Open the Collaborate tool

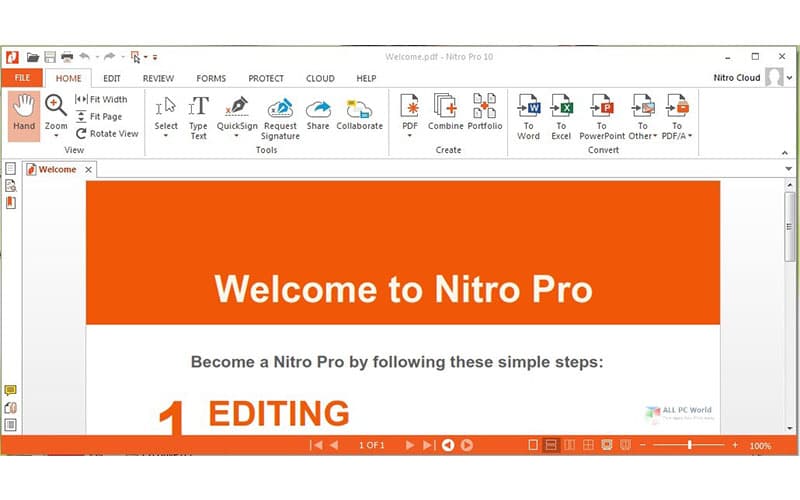point(359,114)
